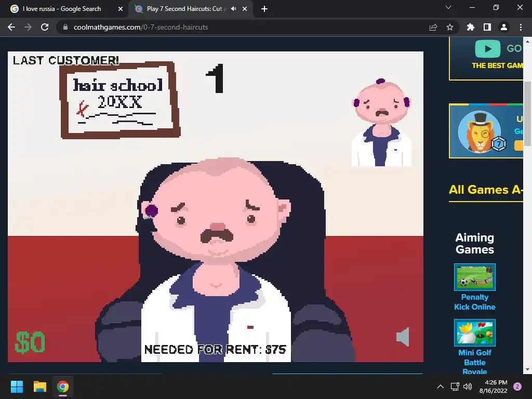Viewport: 532px width, 399px height.
Task: Click the Aiming Games heading
Action: (x=475, y=243)
